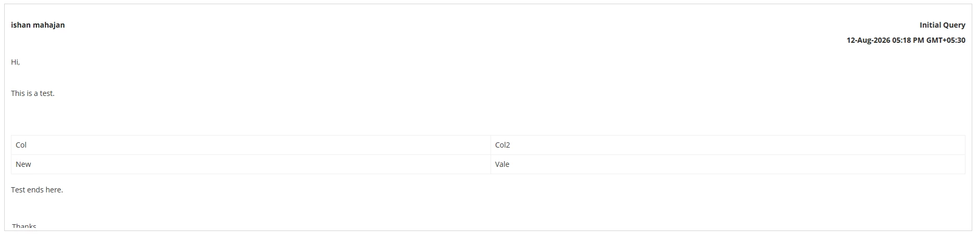
Task: Click the word 'ends' in closing sentence
Action: 35,190
